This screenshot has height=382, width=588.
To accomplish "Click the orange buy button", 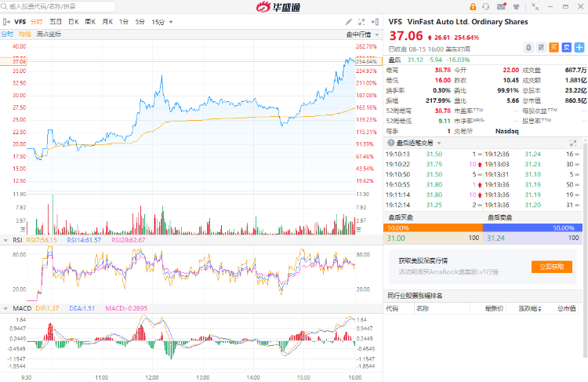I will coord(554,47).
